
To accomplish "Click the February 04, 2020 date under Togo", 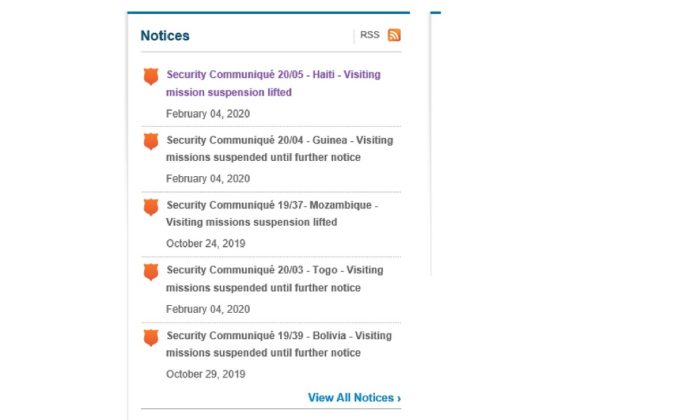I will coord(208,309).
